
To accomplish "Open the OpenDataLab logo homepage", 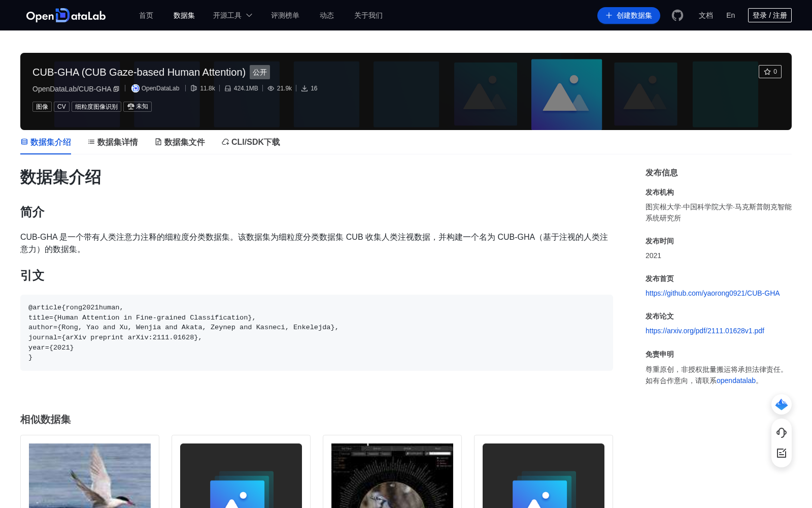I will [65, 15].
